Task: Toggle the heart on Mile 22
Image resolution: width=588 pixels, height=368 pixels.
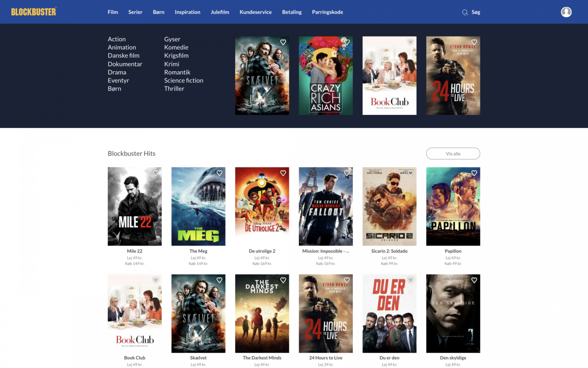Action: click(x=156, y=173)
